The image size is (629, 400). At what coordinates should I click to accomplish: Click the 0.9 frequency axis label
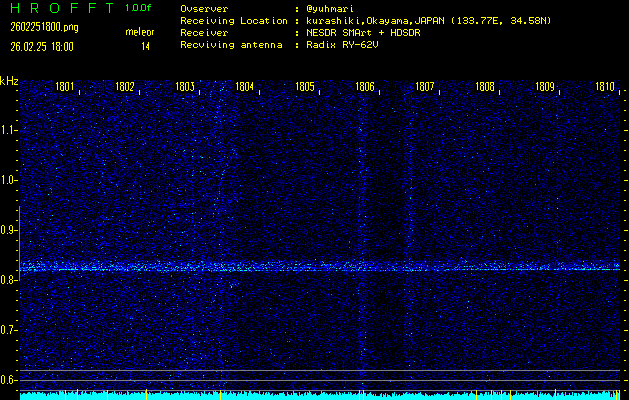click(x=9, y=230)
